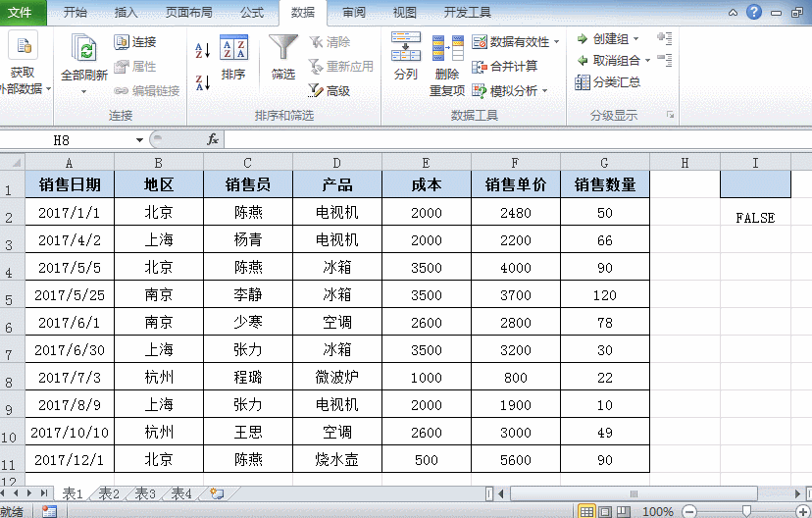Expand 创建组 dropdown arrow

(635, 39)
